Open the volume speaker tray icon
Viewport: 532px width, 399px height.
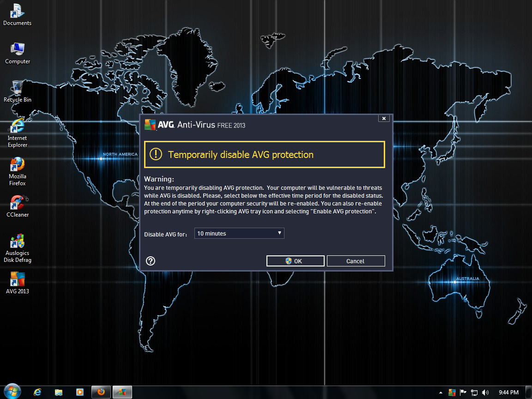[x=485, y=393]
